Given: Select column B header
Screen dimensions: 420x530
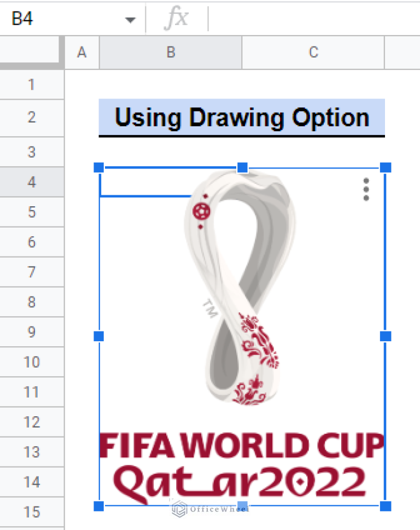Looking at the screenshot, I should coord(171,52).
